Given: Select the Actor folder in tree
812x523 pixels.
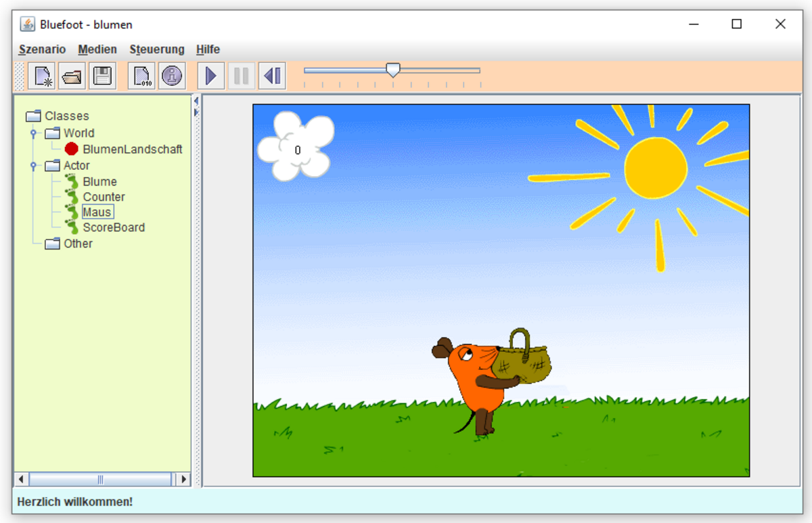Looking at the screenshot, I should click(76, 165).
